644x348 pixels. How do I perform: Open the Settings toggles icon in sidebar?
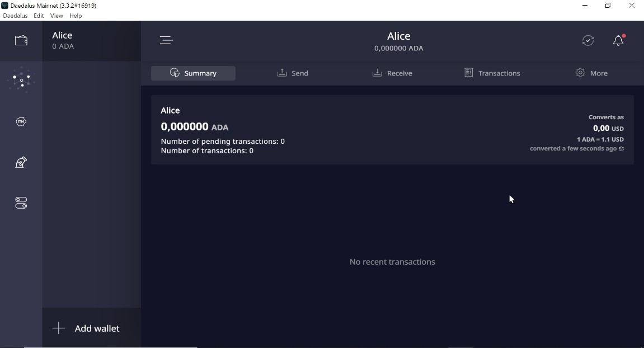[x=21, y=203]
